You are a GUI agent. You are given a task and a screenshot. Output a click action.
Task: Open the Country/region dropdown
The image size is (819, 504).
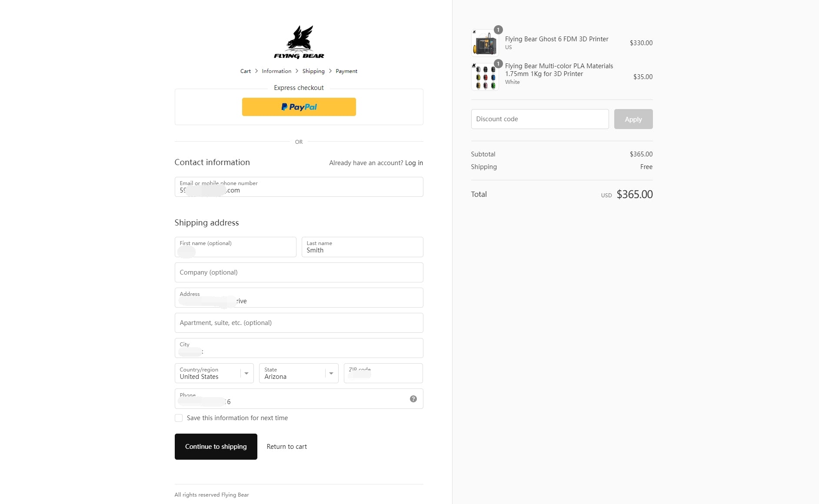pos(214,373)
